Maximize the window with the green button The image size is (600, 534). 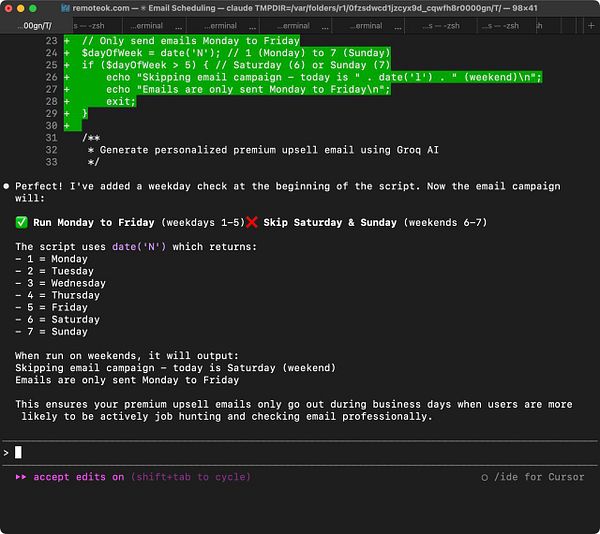pyautogui.click(x=33, y=8)
